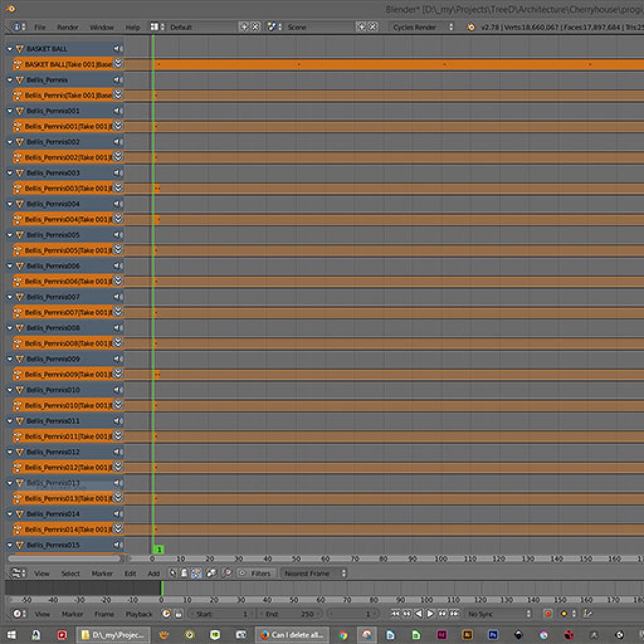
Task: Toggle speaker icon for Bellis_Pernnis012
Action: pos(118,452)
